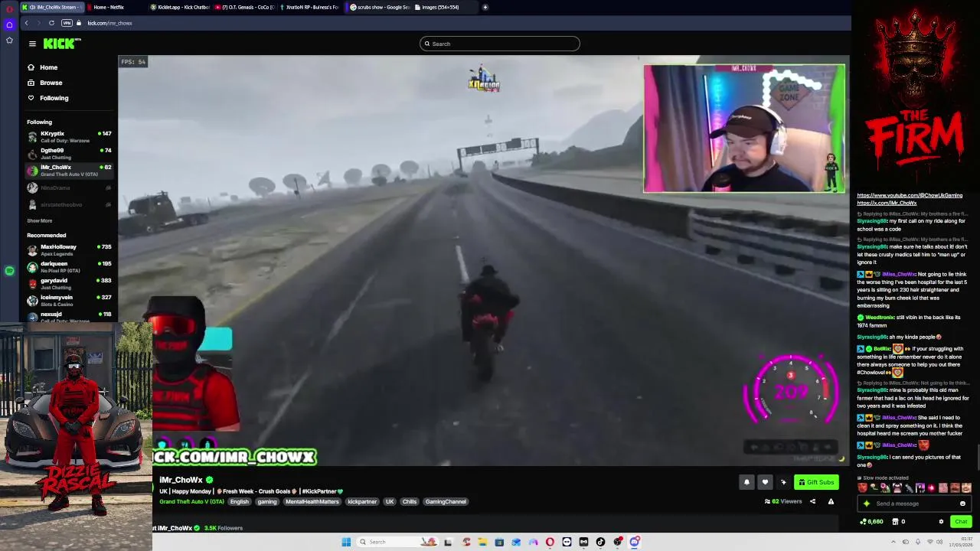Open nexusjd recommended channel
This screenshot has height=551, width=980.
click(x=69, y=315)
